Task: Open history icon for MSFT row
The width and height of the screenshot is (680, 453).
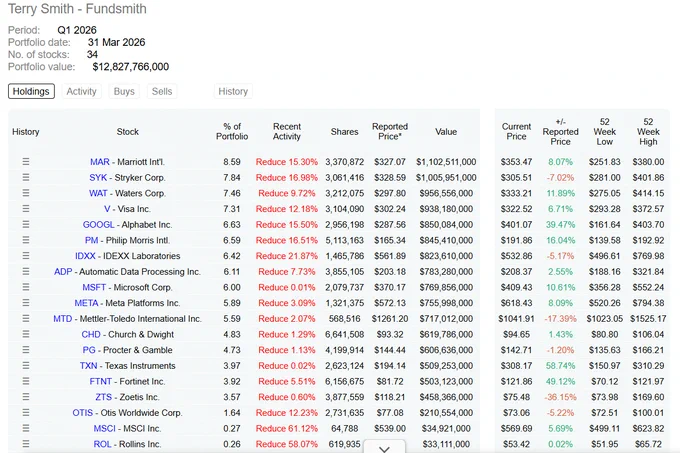Action: point(26,287)
